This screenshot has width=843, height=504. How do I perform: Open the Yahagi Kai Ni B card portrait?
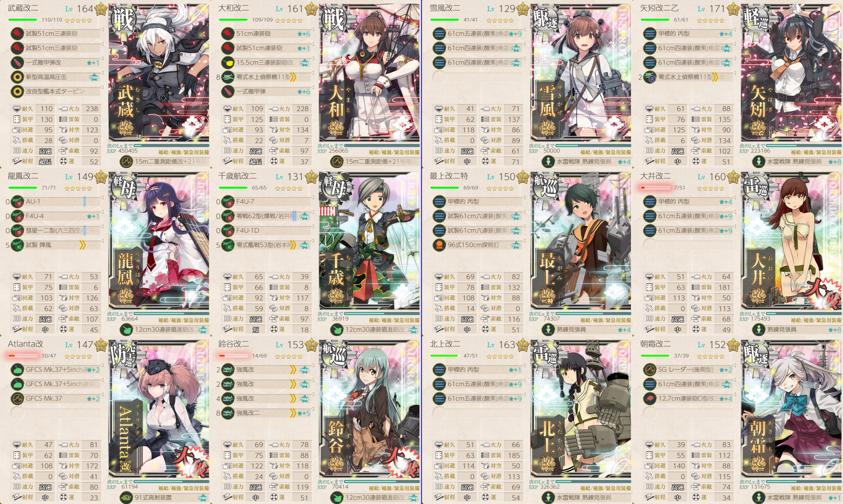pos(791,73)
